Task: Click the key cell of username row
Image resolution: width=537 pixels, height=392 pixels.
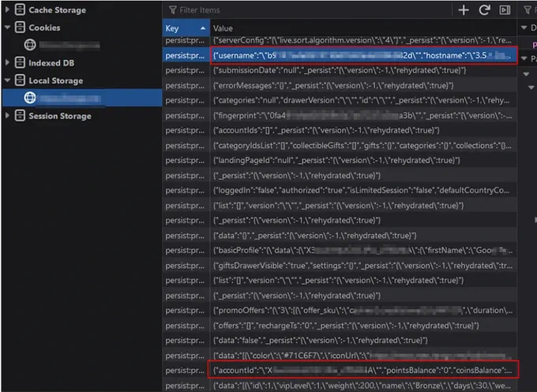Action: [186, 55]
